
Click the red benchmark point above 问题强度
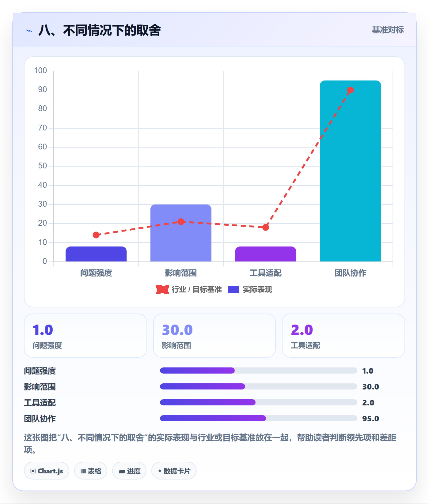click(96, 235)
